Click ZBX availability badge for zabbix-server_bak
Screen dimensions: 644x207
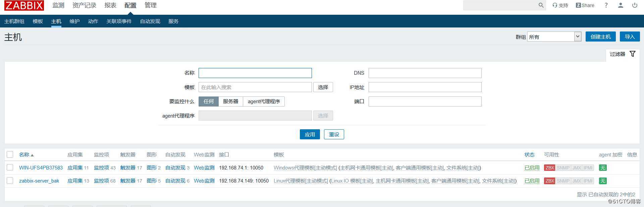tap(550, 181)
